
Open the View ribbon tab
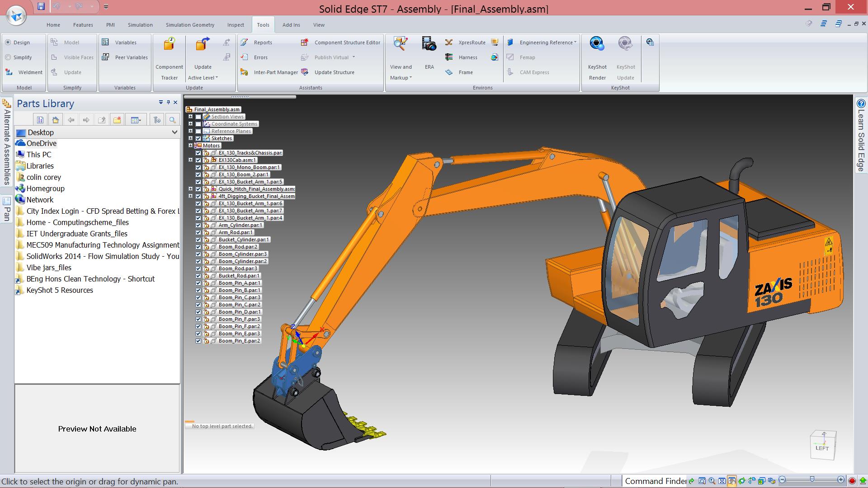pos(319,25)
